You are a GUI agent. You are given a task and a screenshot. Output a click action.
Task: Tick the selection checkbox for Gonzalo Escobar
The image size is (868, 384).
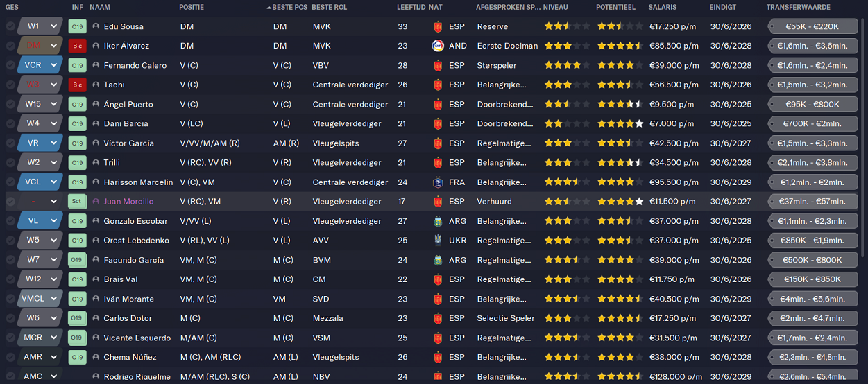(10, 221)
